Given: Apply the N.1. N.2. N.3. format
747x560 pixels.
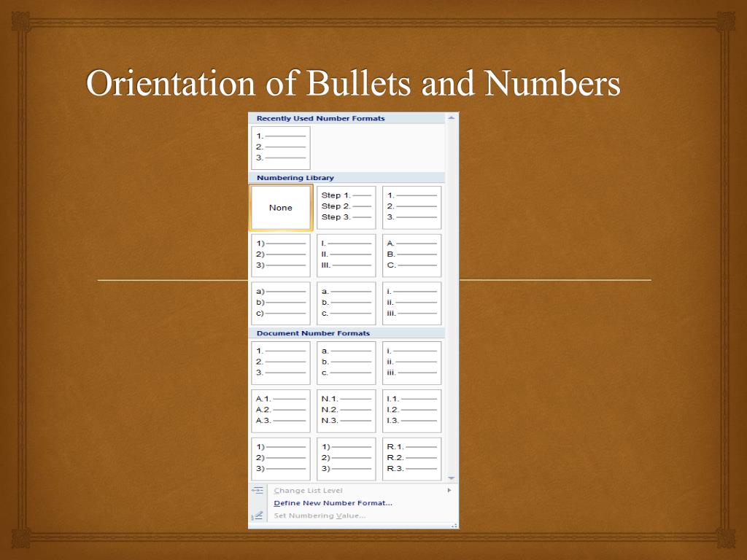Looking at the screenshot, I should click(x=347, y=411).
